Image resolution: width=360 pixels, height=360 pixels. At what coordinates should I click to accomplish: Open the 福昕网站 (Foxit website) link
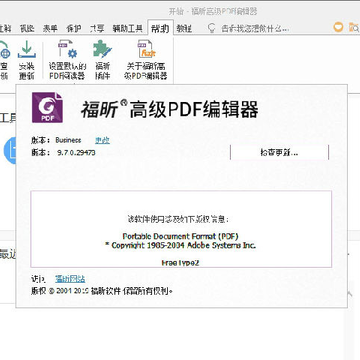70,279
